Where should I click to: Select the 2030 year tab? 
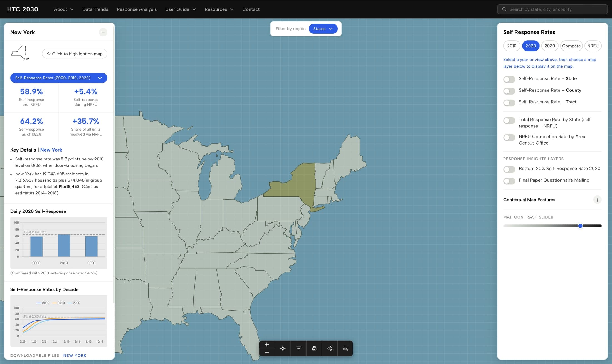pyautogui.click(x=549, y=46)
